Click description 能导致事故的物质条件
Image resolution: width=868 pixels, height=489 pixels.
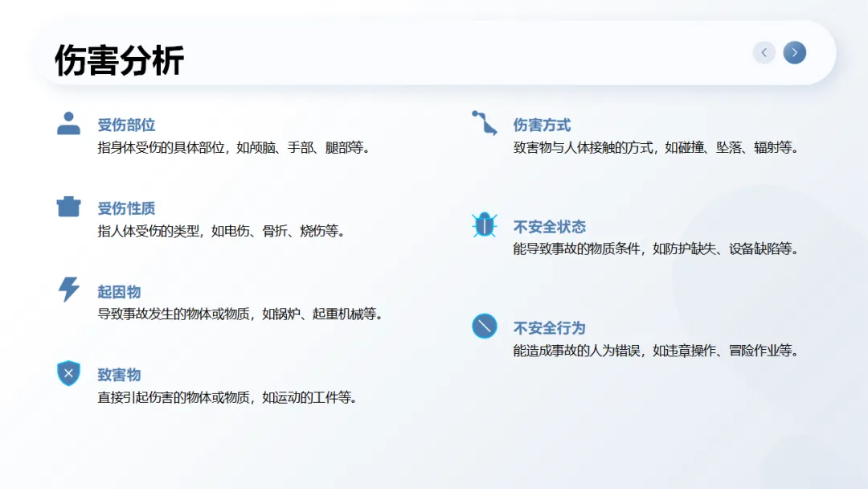(656, 249)
